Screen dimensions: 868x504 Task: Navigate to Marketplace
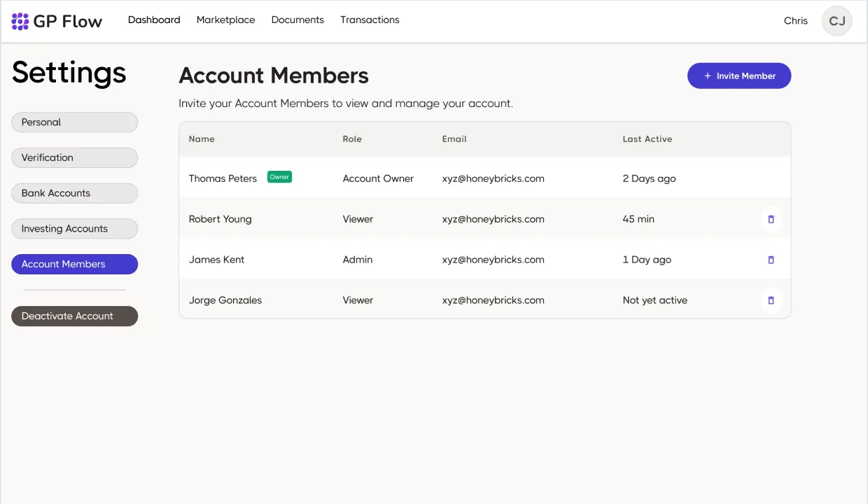[225, 20]
